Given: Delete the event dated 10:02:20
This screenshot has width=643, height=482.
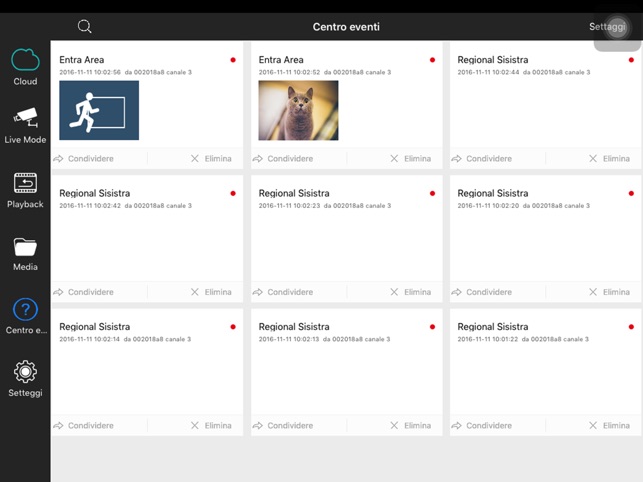Looking at the screenshot, I should (x=609, y=292).
